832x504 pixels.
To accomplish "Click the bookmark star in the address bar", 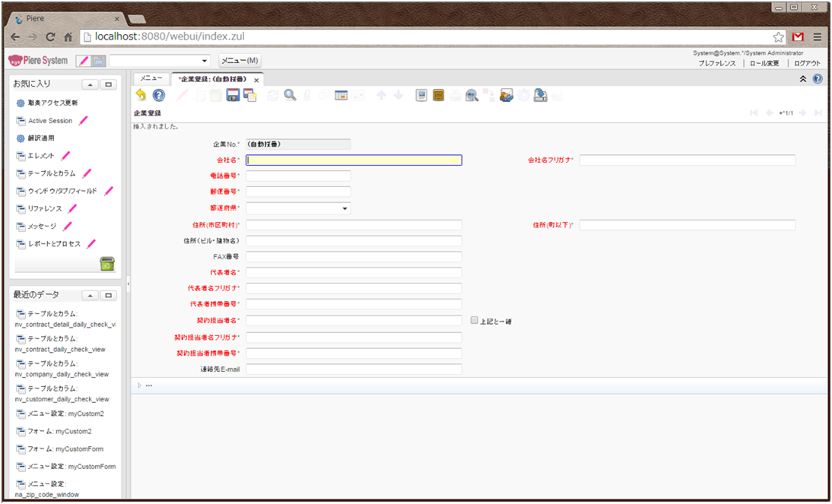I will [779, 37].
